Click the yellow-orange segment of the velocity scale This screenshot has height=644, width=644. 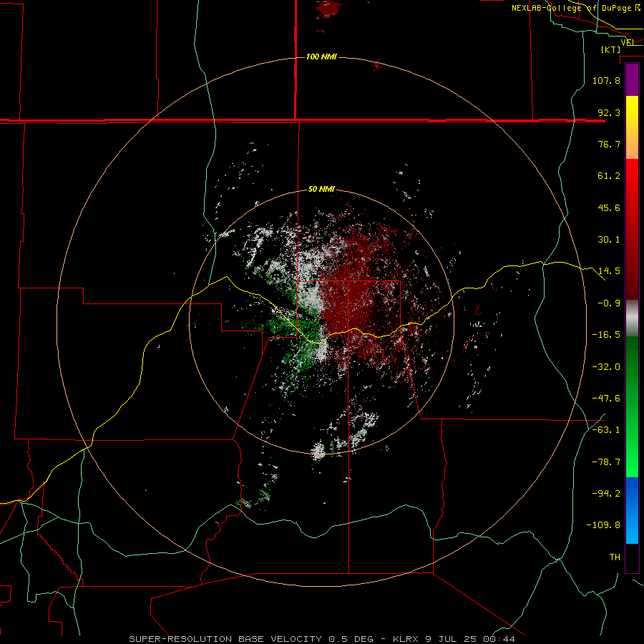pyautogui.click(x=632, y=127)
